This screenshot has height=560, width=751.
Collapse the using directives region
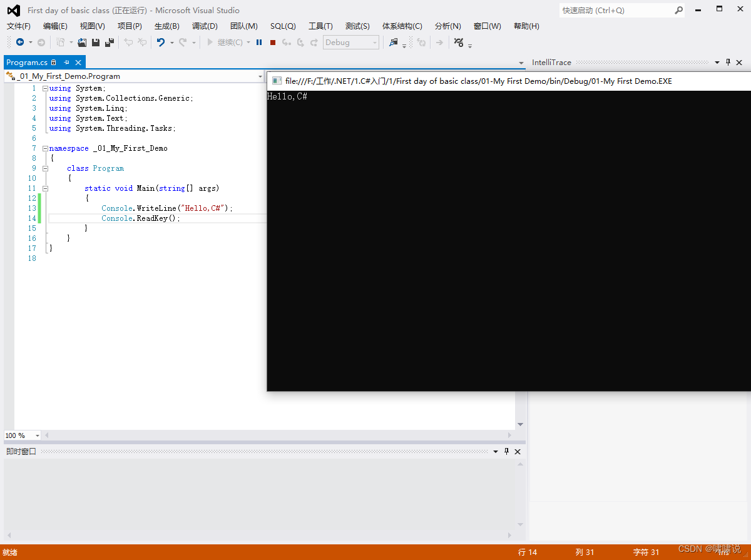(x=45, y=88)
